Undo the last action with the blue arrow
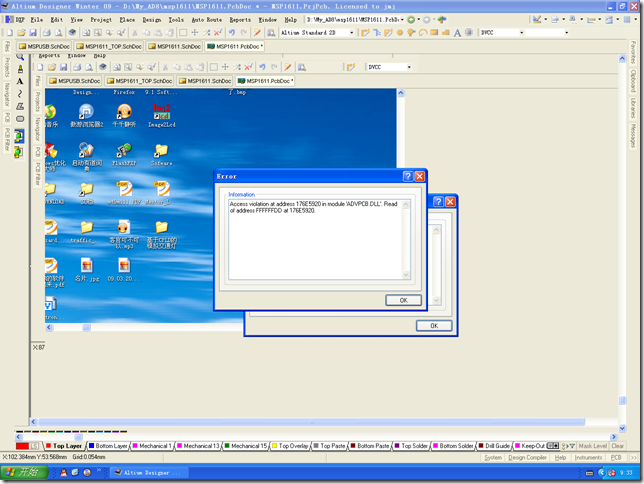644x484 pixels. (x=232, y=32)
